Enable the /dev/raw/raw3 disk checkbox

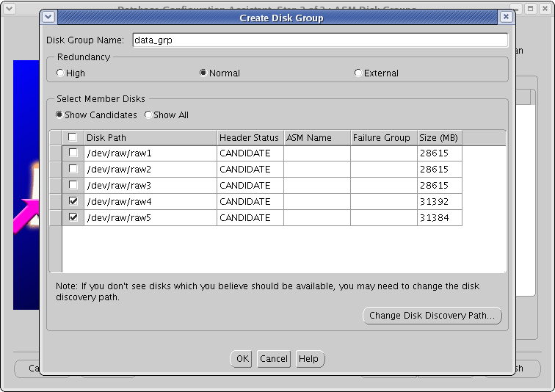tap(73, 186)
